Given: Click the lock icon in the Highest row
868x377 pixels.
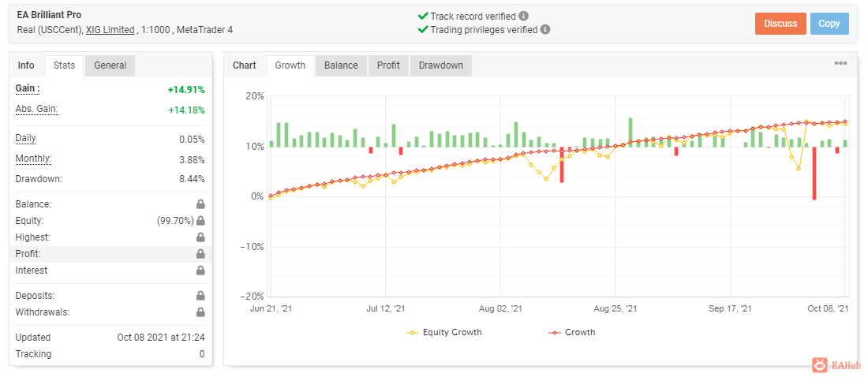Looking at the screenshot, I should (200, 237).
